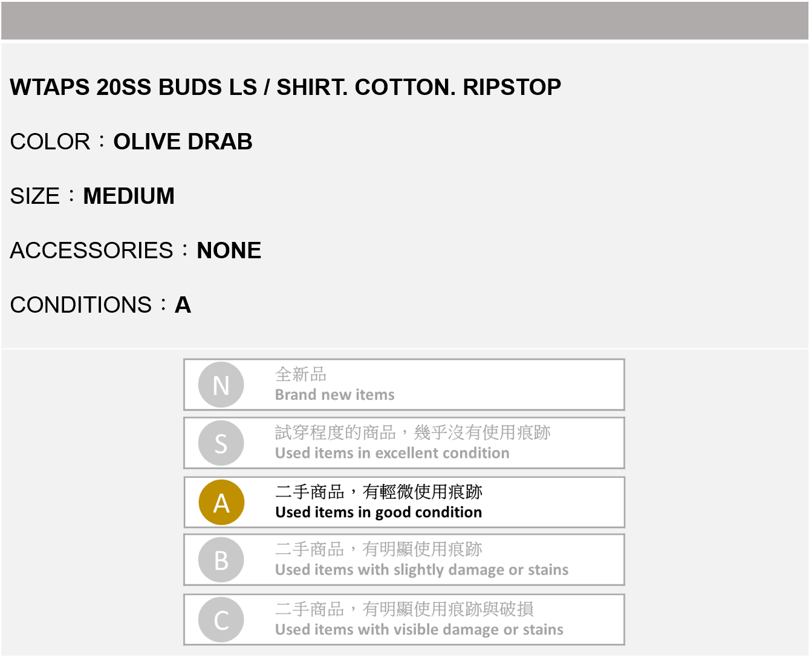Click the OLIVE DRAB color value
The width and height of the screenshot is (812, 658).
tap(183, 142)
